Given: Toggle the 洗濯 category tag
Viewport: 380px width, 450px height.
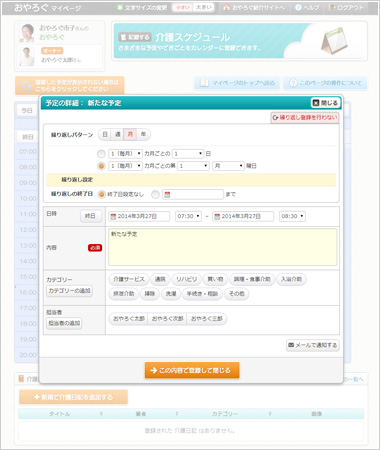Looking at the screenshot, I should click(171, 294).
